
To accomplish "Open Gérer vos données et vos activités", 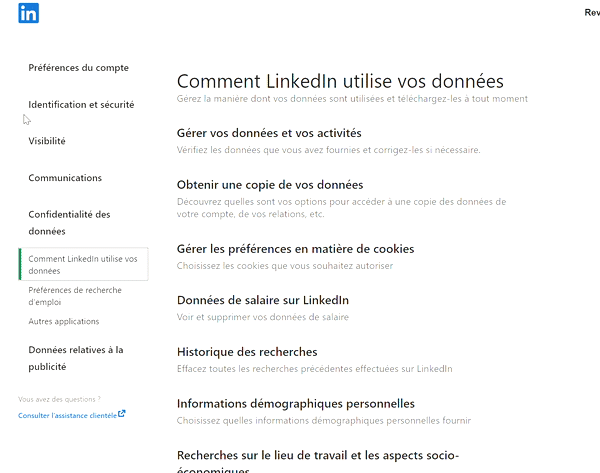I will [x=269, y=133].
